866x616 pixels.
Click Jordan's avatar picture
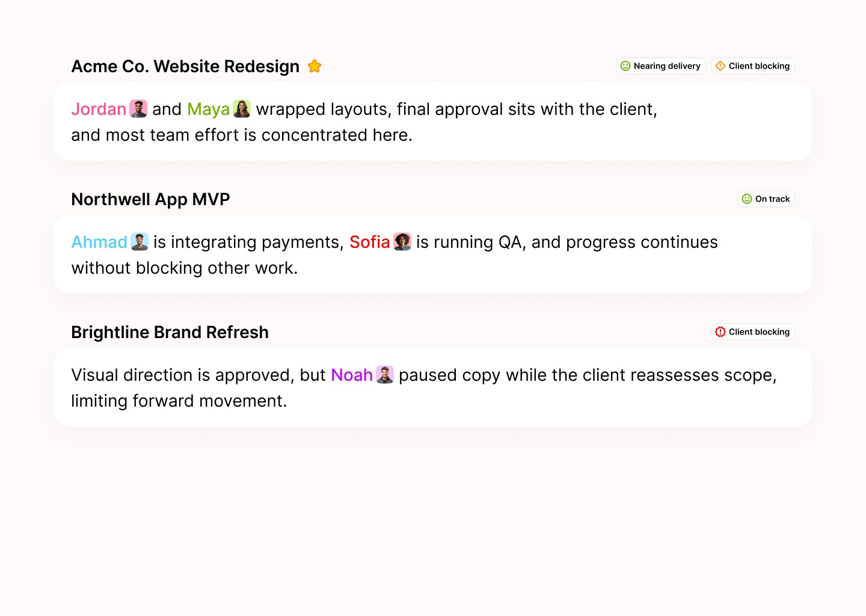(138, 109)
